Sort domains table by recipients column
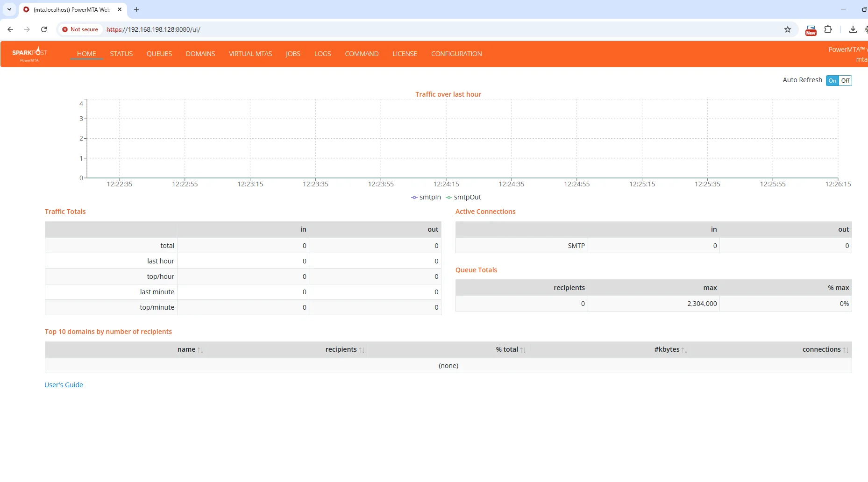868x482 pixels. [345, 349]
